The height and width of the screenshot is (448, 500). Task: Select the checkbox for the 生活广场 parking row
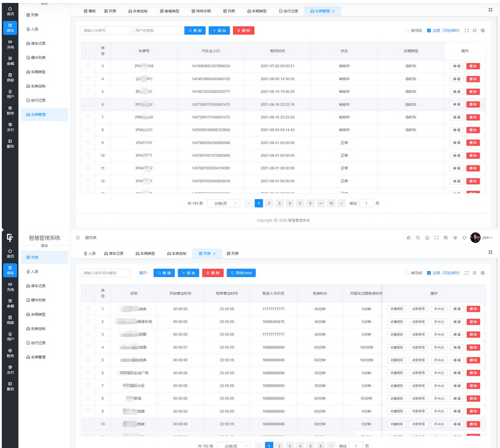point(87,373)
